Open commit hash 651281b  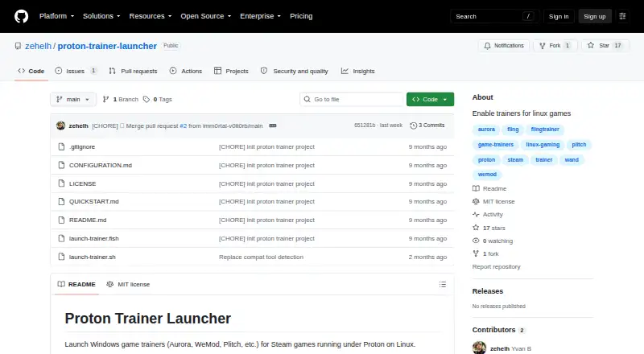365,126
